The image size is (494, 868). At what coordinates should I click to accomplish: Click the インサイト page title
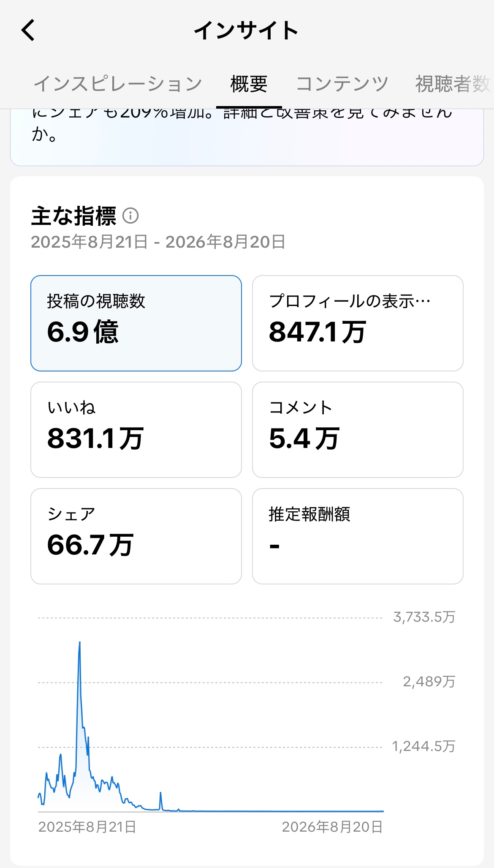click(x=247, y=30)
